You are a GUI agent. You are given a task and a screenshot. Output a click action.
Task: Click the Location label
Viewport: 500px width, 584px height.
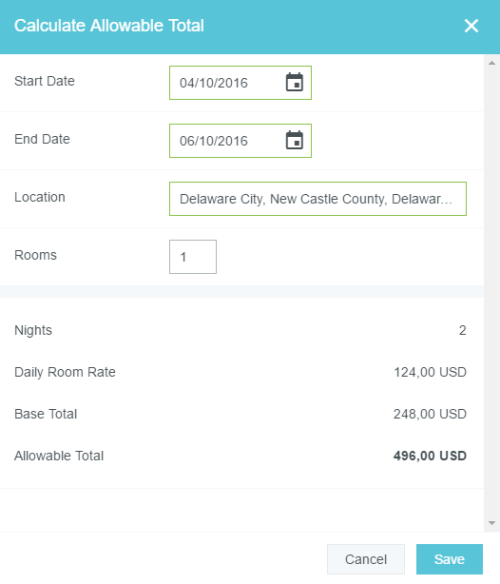coord(40,197)
